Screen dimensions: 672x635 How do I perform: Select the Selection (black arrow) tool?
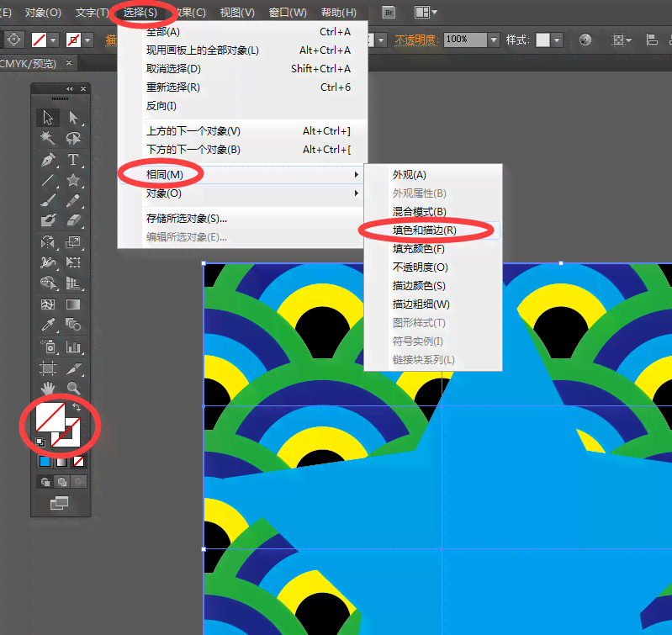coord(48,117)
